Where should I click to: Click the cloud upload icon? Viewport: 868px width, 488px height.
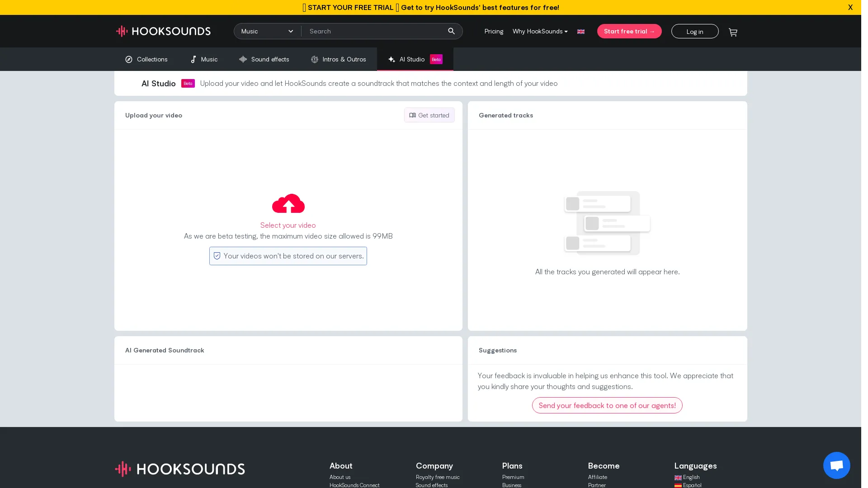pos(288,203)
